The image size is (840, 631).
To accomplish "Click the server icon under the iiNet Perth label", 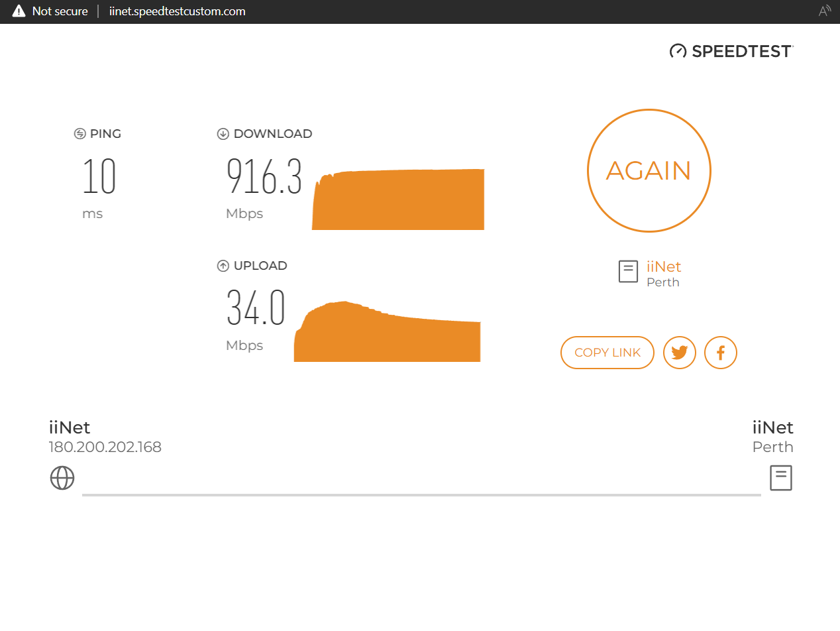I will click(x=781, y=478).
